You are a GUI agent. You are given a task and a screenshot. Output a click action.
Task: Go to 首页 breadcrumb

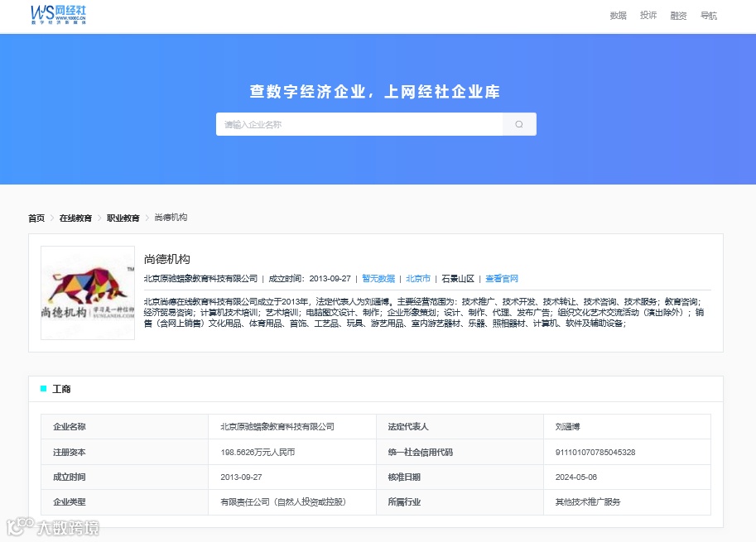pos(36,218)
